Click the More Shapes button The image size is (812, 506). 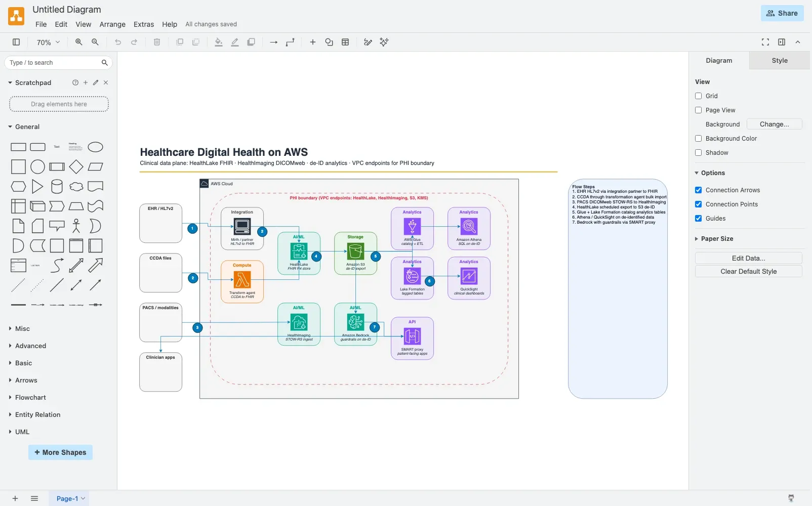tap(60, 452)
